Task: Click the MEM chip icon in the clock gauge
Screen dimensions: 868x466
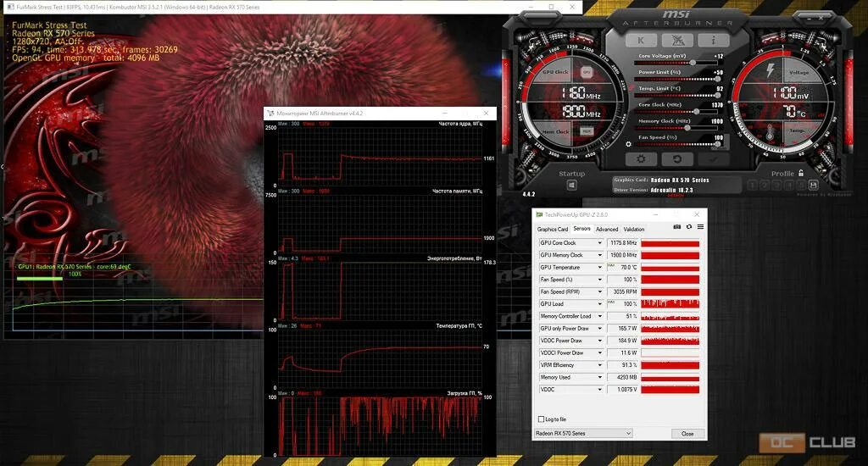Action: click(x=587, y=131)
